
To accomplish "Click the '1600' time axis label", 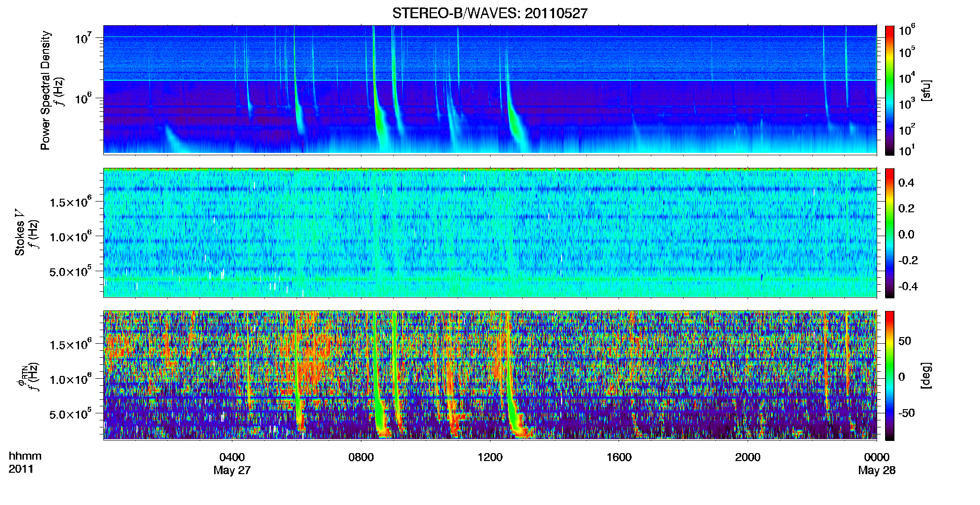I will [x=619, y=457].
